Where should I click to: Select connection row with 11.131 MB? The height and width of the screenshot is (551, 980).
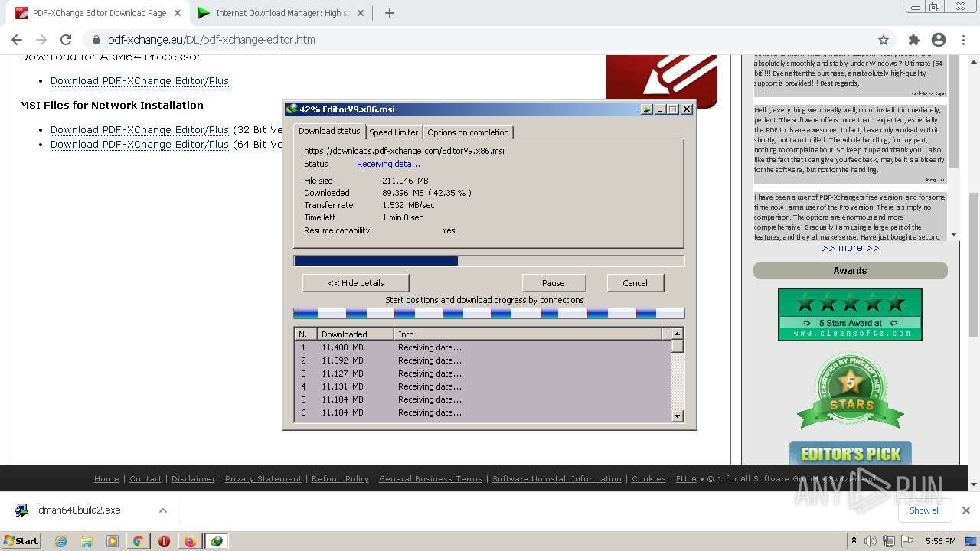(483, 386)
